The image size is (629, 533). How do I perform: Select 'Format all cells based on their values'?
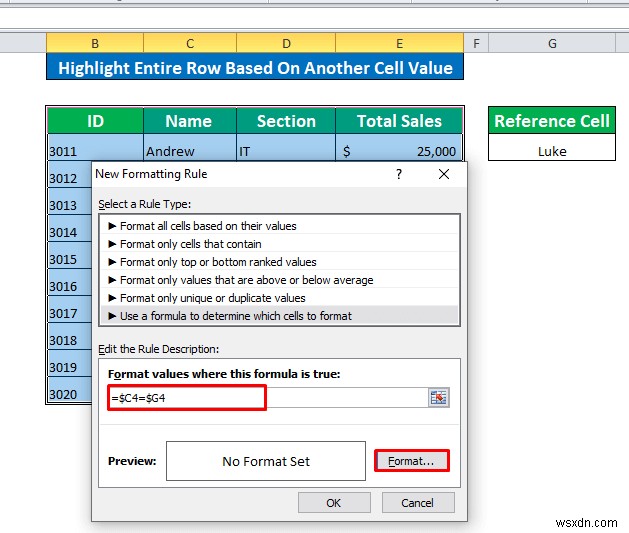(x=279, y=226)
